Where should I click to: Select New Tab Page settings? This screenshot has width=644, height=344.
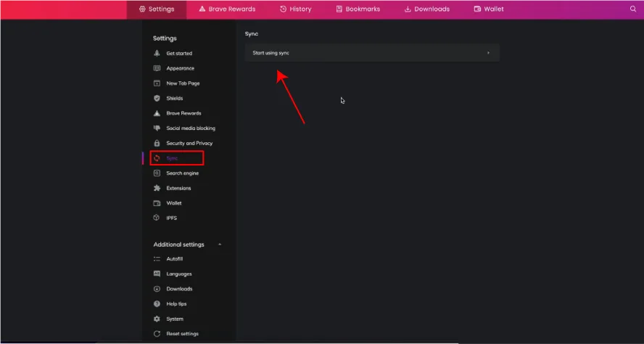pos(183,83)
